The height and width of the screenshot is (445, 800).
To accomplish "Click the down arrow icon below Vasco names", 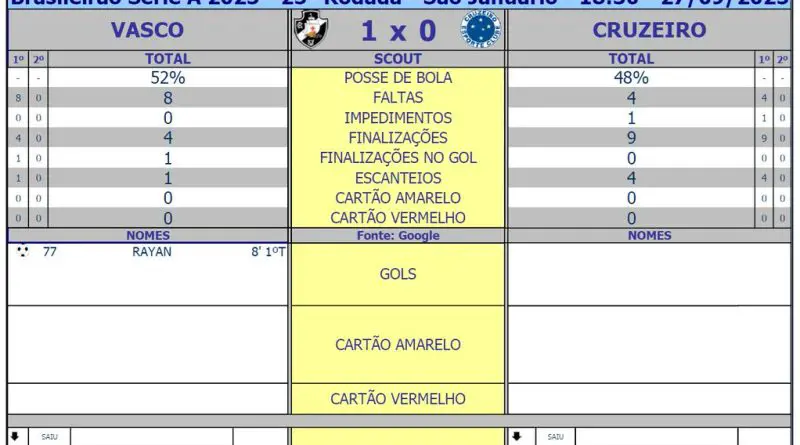I will 15,436.
